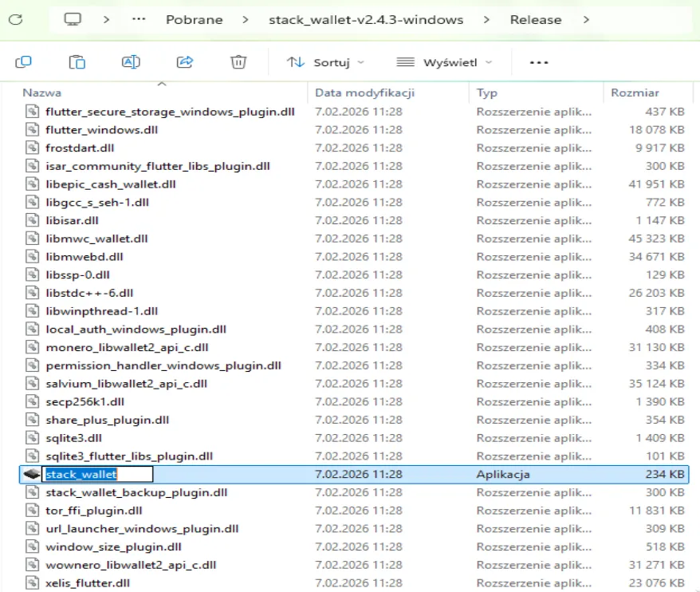
Task: Select wownero_libwallet2_api_c.dll file
Action: pos(131,565)
